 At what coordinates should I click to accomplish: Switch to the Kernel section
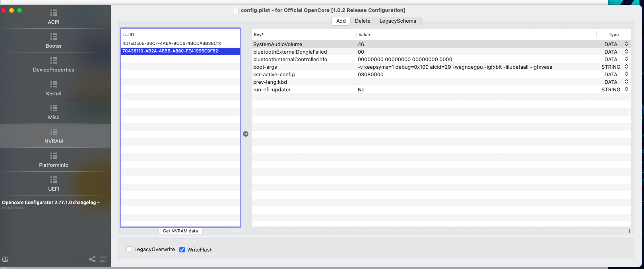[x=54, y=88]
